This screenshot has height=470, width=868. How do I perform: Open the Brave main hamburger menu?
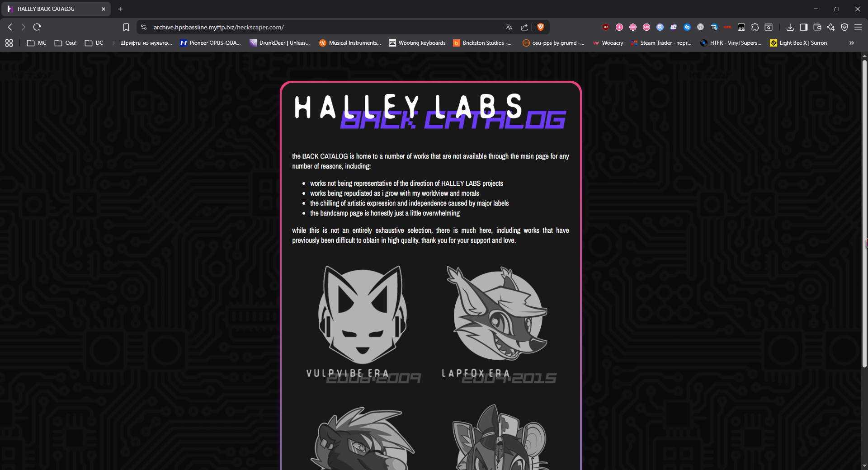pos(858,27)
